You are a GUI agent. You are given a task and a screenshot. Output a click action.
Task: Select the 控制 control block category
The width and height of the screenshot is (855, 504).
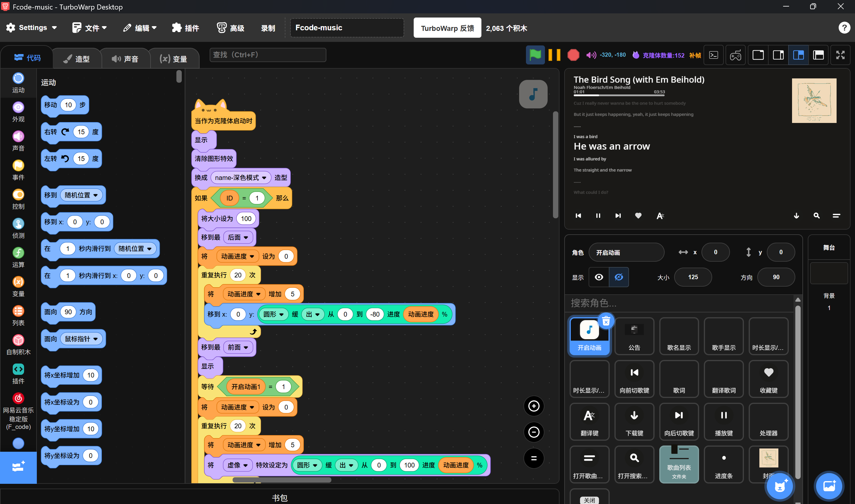click(x=18, y=199)
